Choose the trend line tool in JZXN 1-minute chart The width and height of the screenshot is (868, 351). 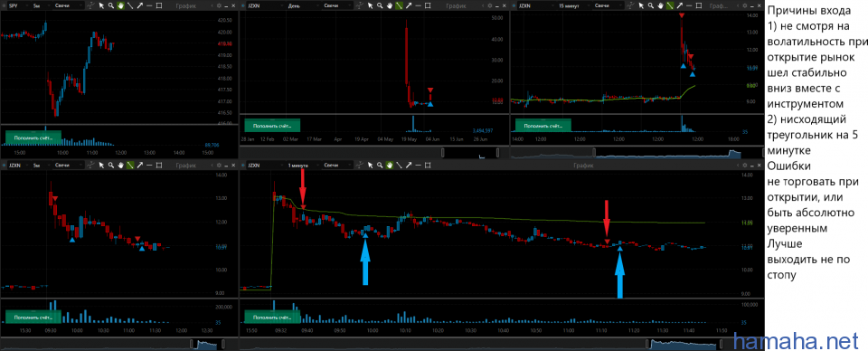click(399, 165)
